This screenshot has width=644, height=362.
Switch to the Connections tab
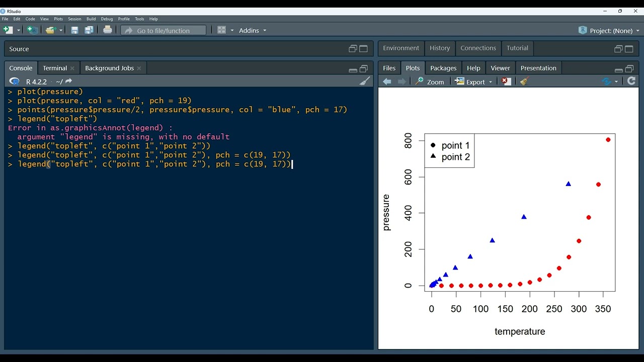478,48
